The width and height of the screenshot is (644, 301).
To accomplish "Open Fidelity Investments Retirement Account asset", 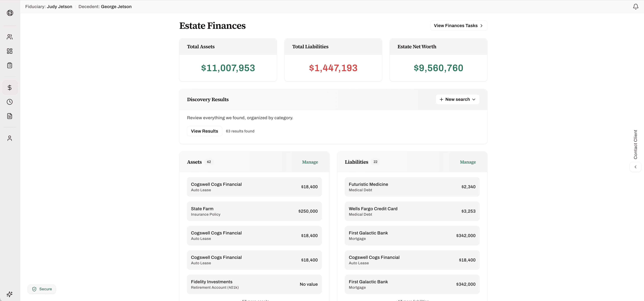I will click(x=254, y=284).
